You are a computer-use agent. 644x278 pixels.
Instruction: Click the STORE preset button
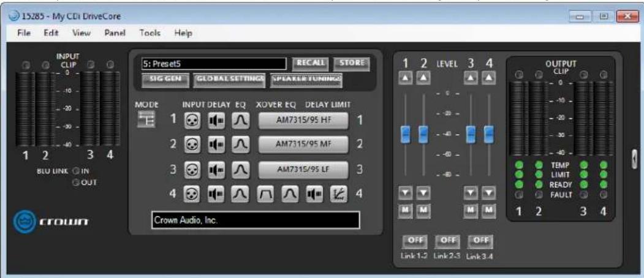(x=352, y=64)
